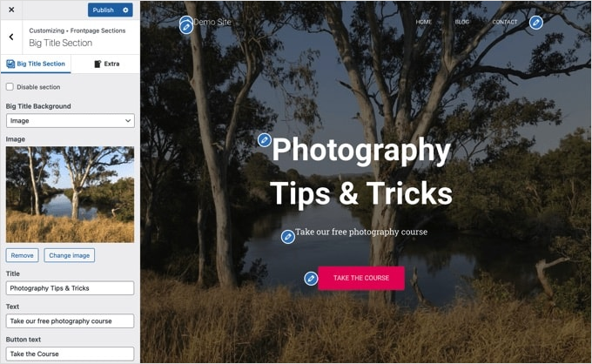Click the edit icon beside free photography course text

click(288, 237)
